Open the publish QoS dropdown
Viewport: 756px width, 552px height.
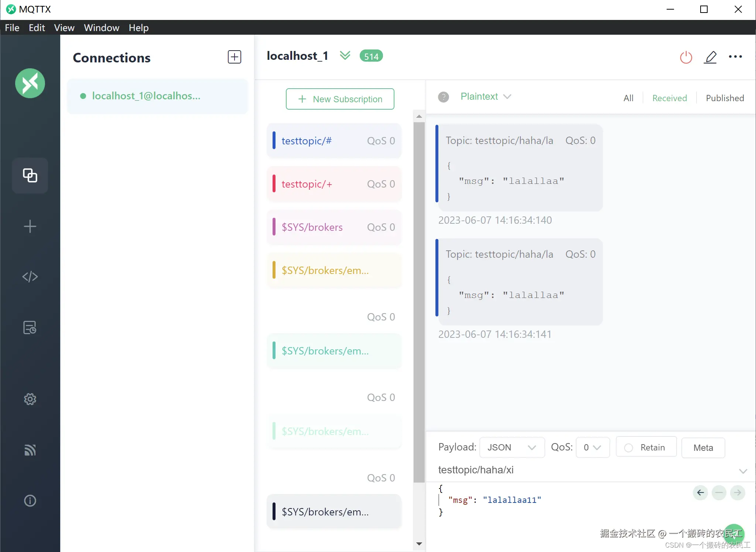click(x=592, y=448)
